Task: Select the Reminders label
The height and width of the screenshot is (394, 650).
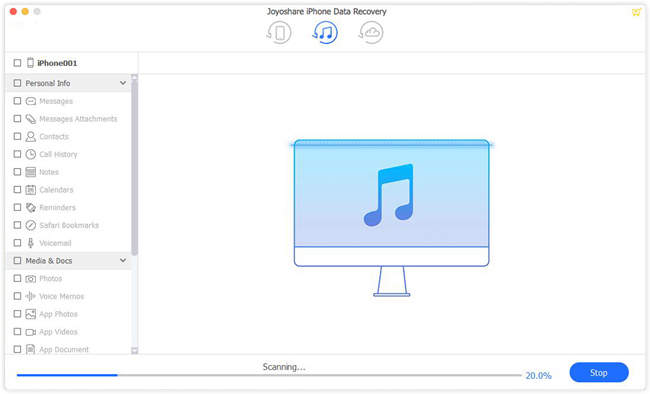Action: pyautogui.click(x=58, y=207)
